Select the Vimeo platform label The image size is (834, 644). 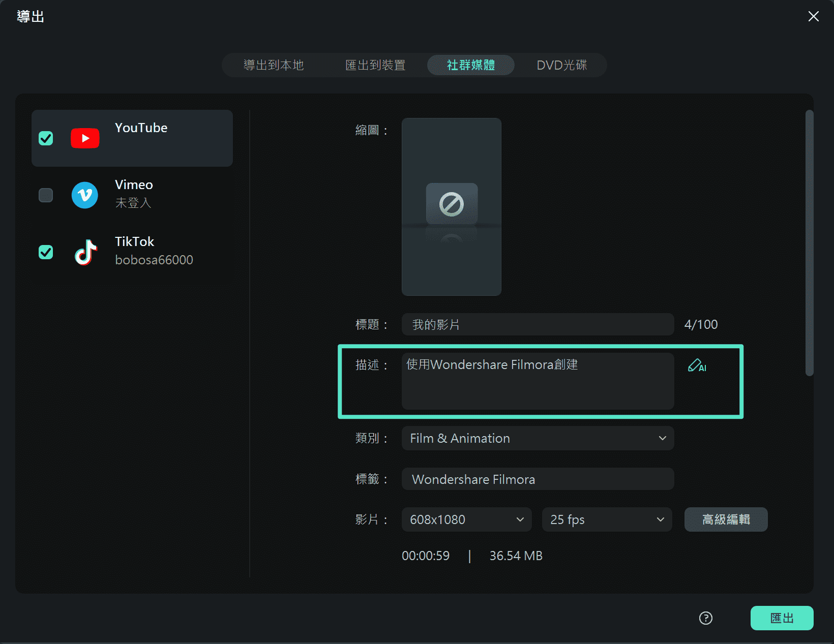[x=134, y=185]
